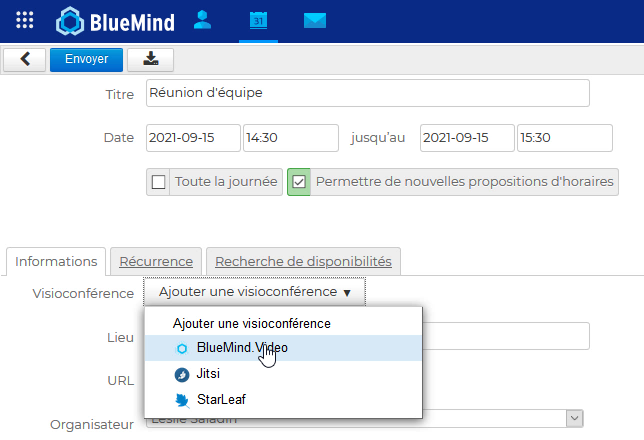Viewport: 644px width, 440px height.
Task: Uncheck Permettre de nouvelles propositions d'horaires
Action: click(x=299, y=182)
